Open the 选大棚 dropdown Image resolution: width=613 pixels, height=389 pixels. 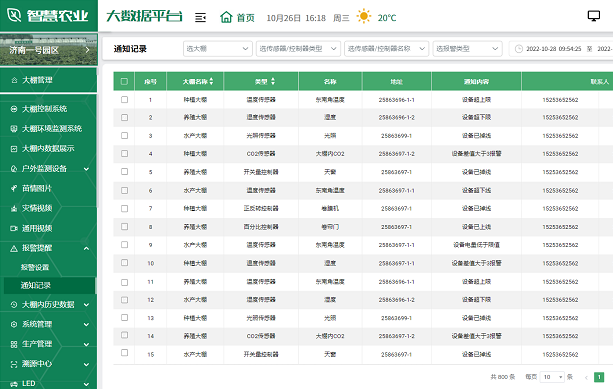[x=217, y=49]
